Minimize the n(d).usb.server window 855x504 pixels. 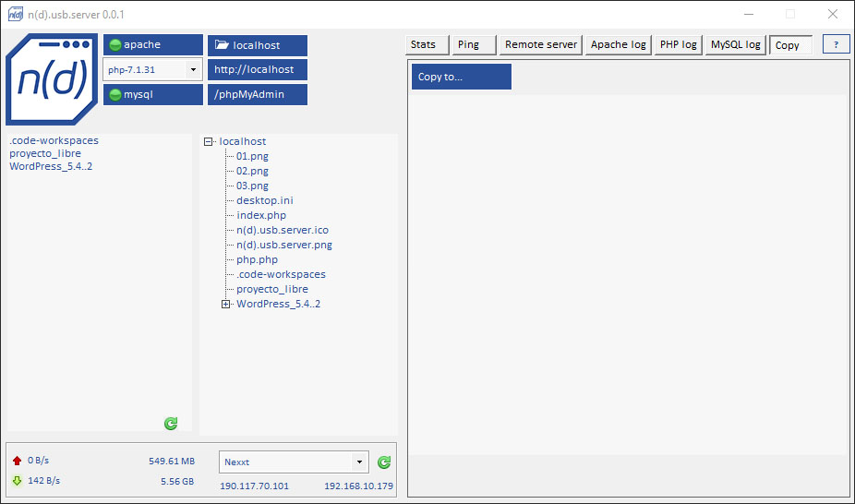click(749, 14)
